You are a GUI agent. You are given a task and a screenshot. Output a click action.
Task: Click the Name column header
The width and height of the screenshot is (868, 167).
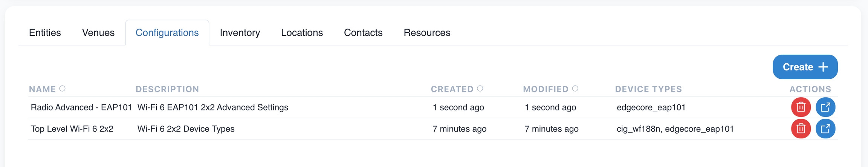click(42, 89)
